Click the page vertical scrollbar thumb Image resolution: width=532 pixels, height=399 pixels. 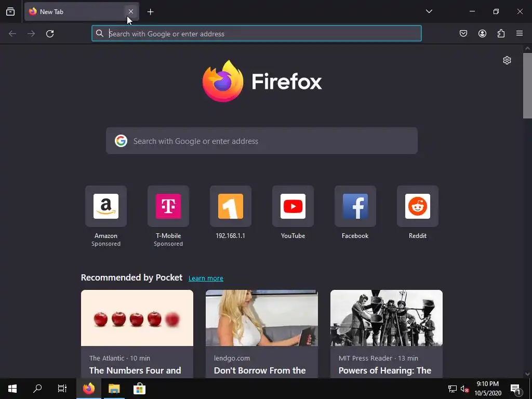pos(527,86)
